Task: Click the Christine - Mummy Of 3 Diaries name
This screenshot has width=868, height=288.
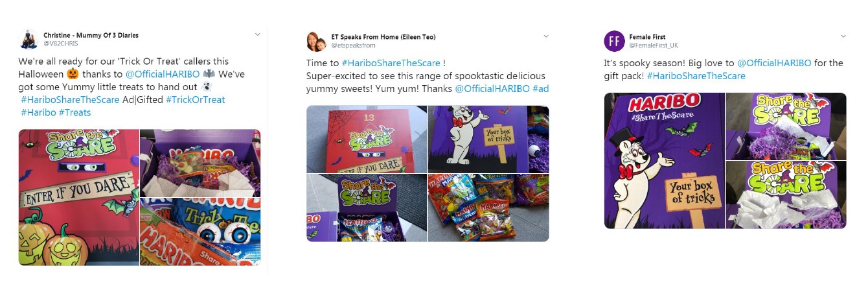Action: [91, 35]
